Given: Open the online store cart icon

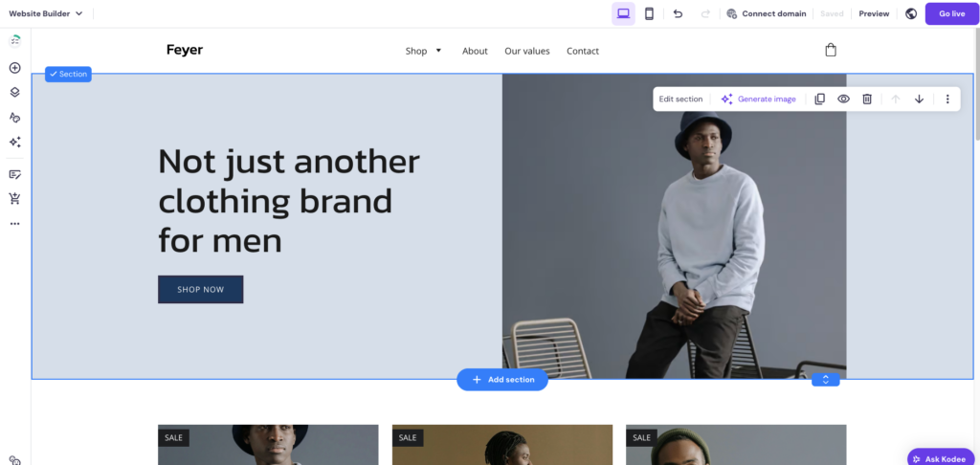Looking at the screenshot, I should tap(15, 199).
